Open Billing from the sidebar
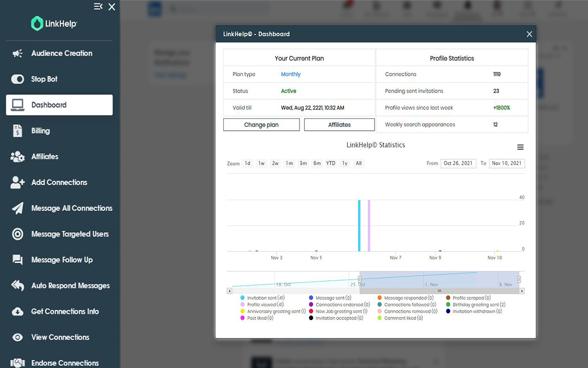This screenshot has height=368, width=588. click(x=16, y=131)
